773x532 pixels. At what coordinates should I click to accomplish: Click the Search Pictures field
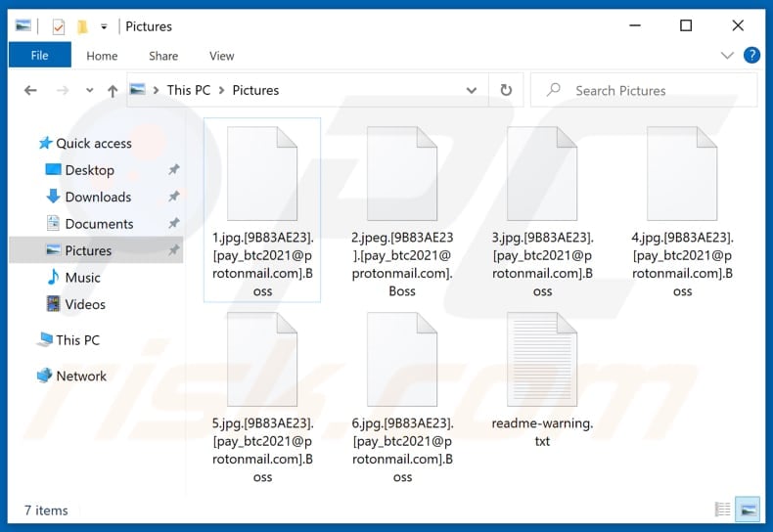[643, 90]
